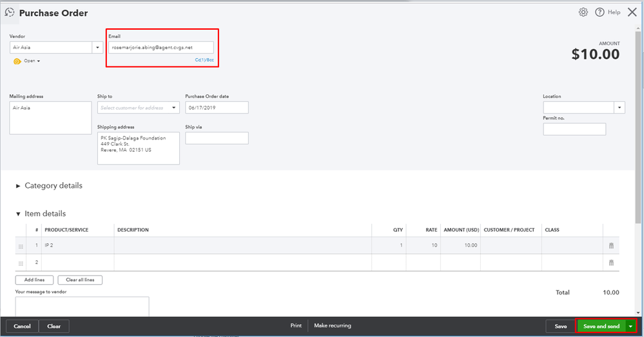The image size is (644, 337).
Task: Click the Purchase Order date field
Action: coord(217,108)
